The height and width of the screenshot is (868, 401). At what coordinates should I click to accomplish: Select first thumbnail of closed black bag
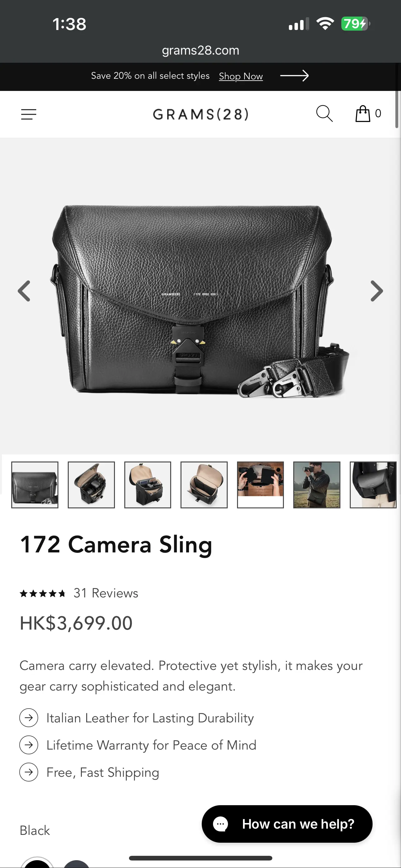coord(35,485)
